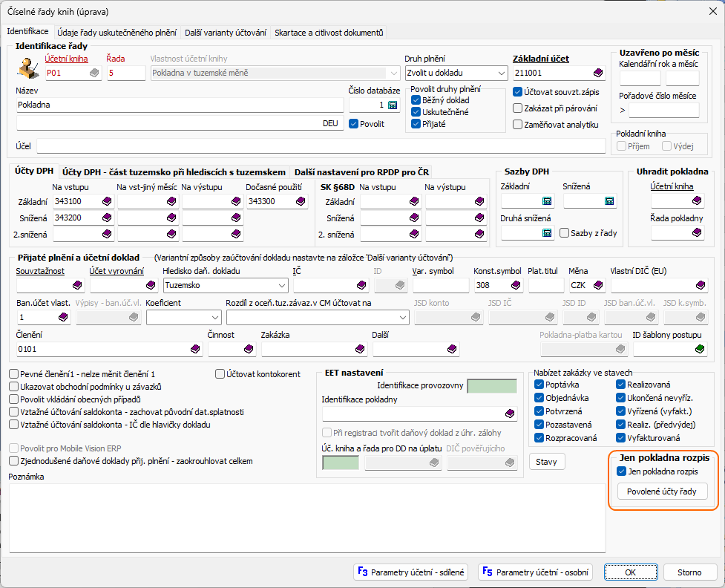
Task: Toggle Jen pokladna rozpis checkbox
Action: pyautogui.click(x=622, y=471)
